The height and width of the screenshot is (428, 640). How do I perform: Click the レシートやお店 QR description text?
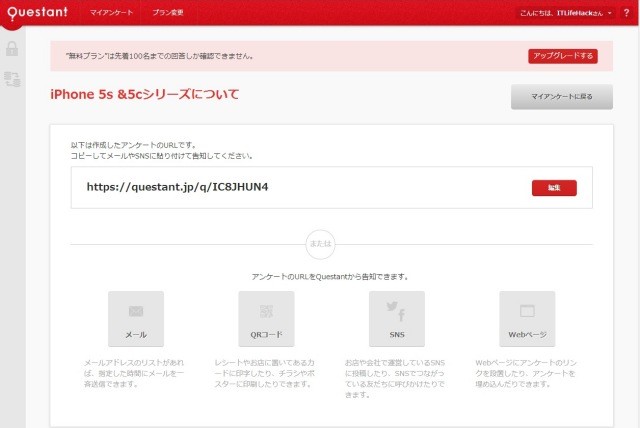[x=264, y=373]
